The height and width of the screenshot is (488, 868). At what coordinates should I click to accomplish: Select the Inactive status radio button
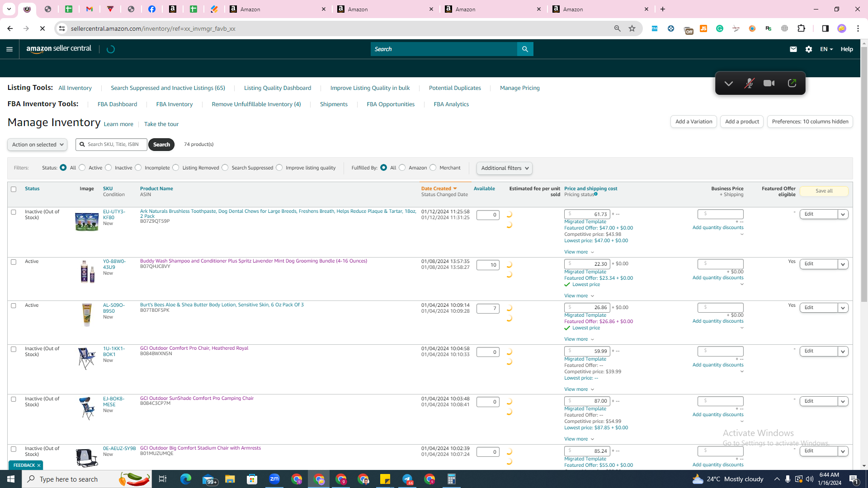point(108,168)
